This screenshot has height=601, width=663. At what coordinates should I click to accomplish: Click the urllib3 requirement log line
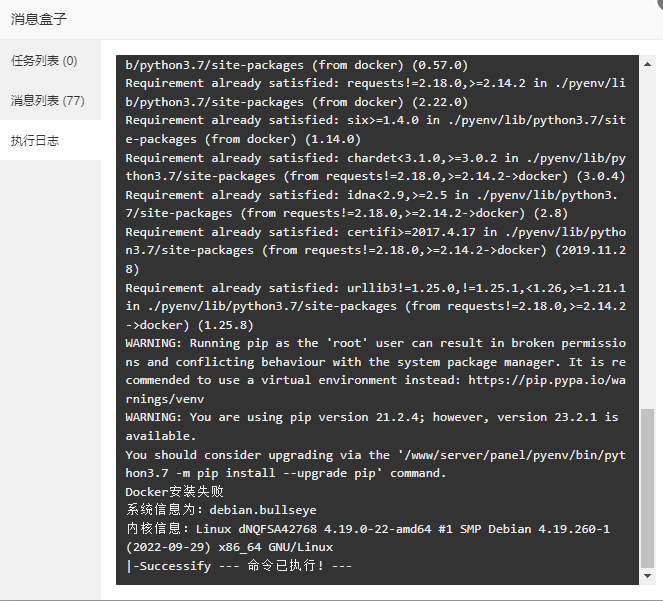(376, 306)
